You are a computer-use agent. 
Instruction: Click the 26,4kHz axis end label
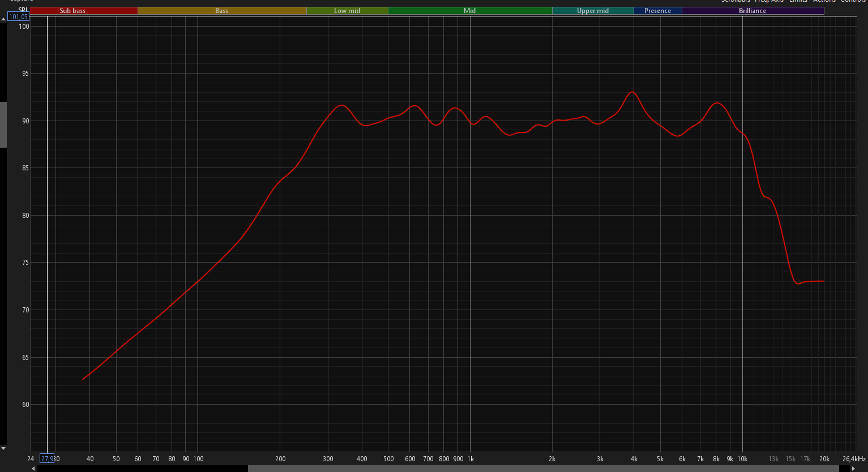tap(854, 459)
